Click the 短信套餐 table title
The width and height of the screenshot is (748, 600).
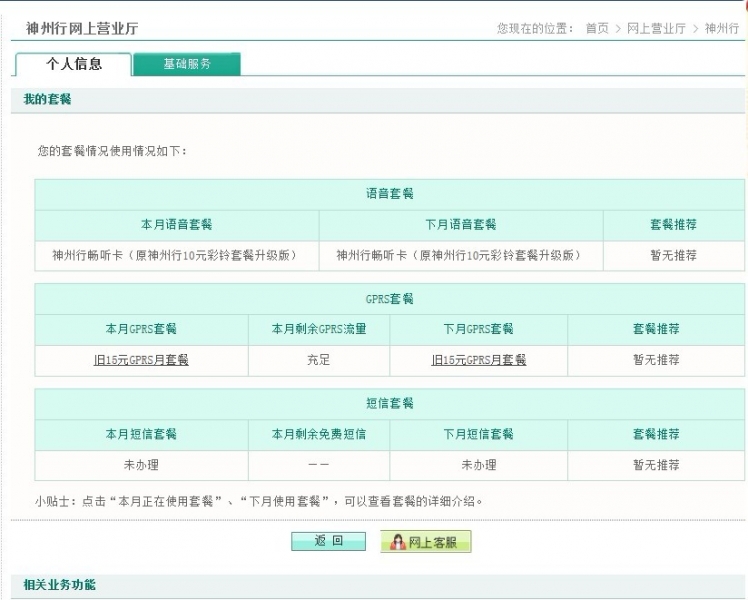(389, 404)
